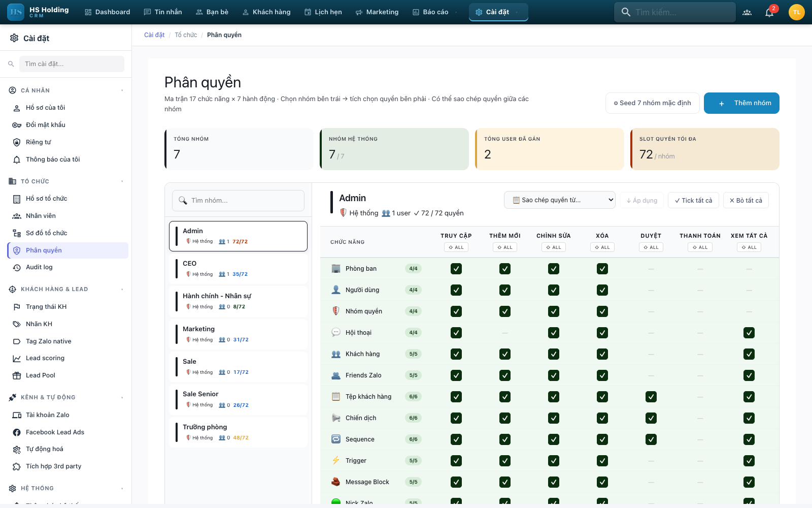The height and width of the screenshot is (508, 812).
Task: Select the CEO group in the list
Action: coord(239,269)
